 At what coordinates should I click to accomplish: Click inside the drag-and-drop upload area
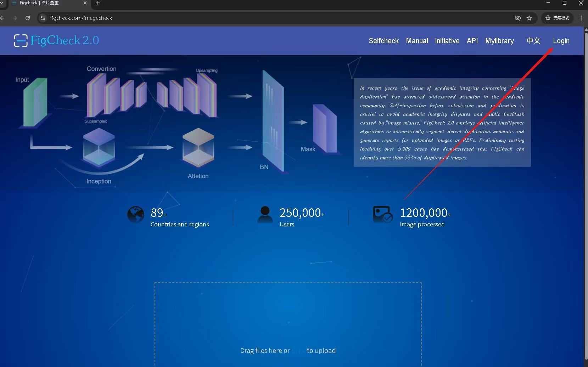point(288,324)
